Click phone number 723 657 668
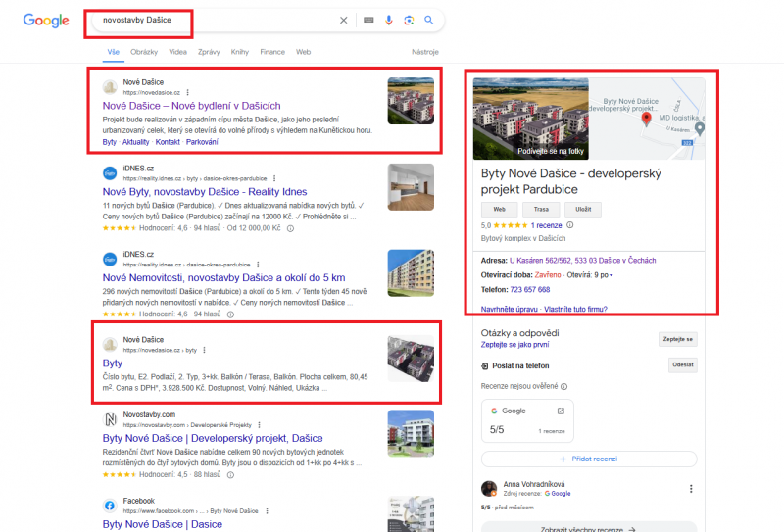The height and width of the screenshot is (532, 784). [529, 289]
